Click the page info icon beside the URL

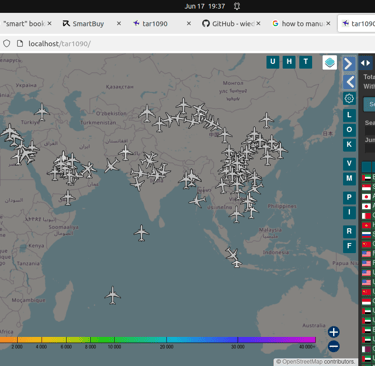(x=20, y=44)
